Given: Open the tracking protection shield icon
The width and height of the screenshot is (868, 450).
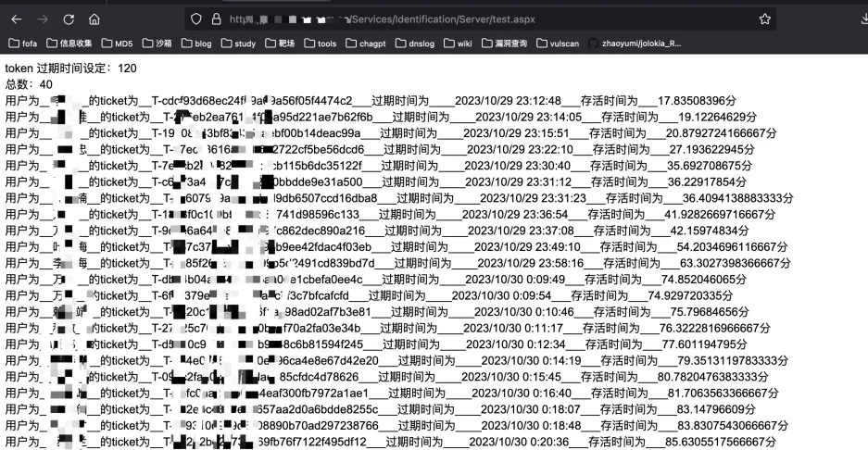Looking at the screenshot, I should 196,19.
